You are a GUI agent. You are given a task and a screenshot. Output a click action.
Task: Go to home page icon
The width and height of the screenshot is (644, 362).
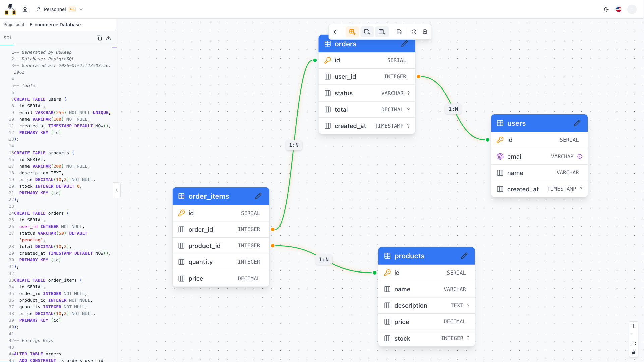[25, 9]
